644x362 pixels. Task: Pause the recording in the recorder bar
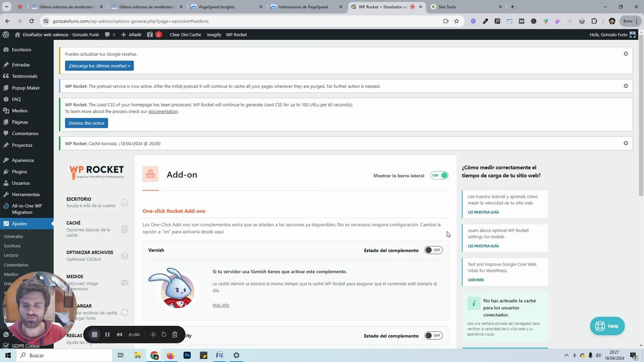[107, 334]
